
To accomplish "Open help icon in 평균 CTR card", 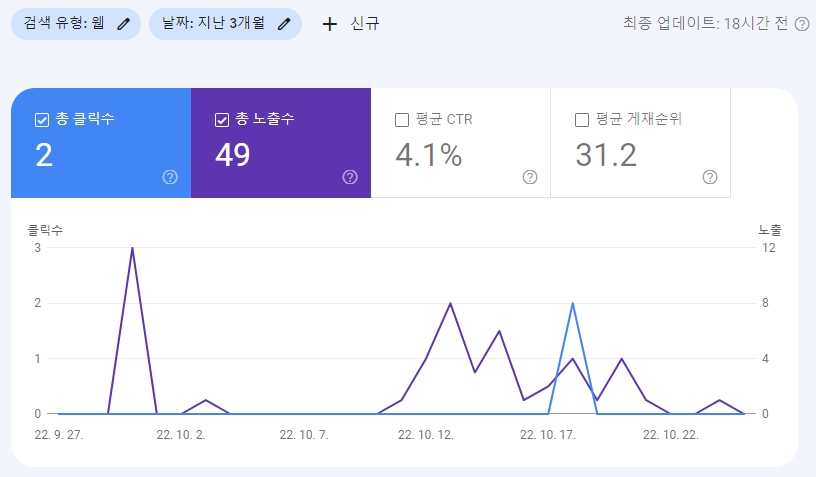I will 530,177.
